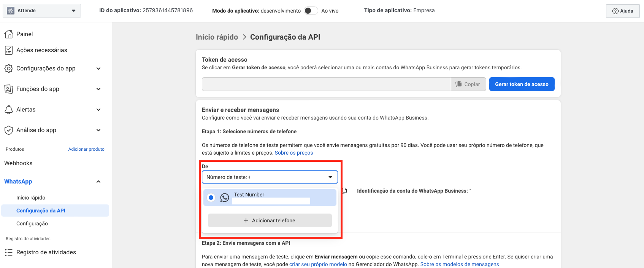Open Registro de atividades sidebar item

[46, 252]
